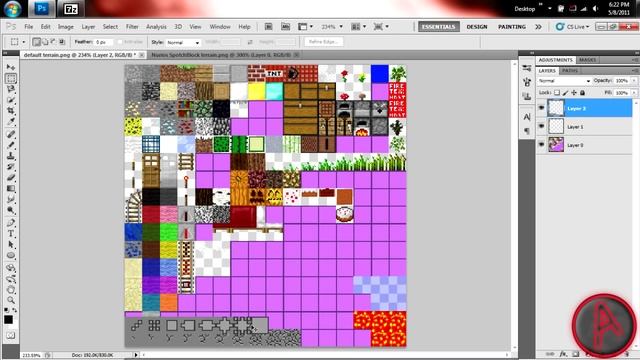Select the Horizontal Type tool
640x360 pixels.
pyautogui.click(x=11, y=234)
